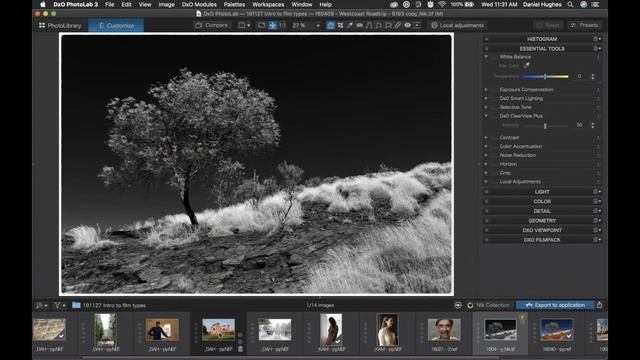Toggle the Histogram palette switch
The height and width of the screenshot is (360, 640).
[486, 39]
